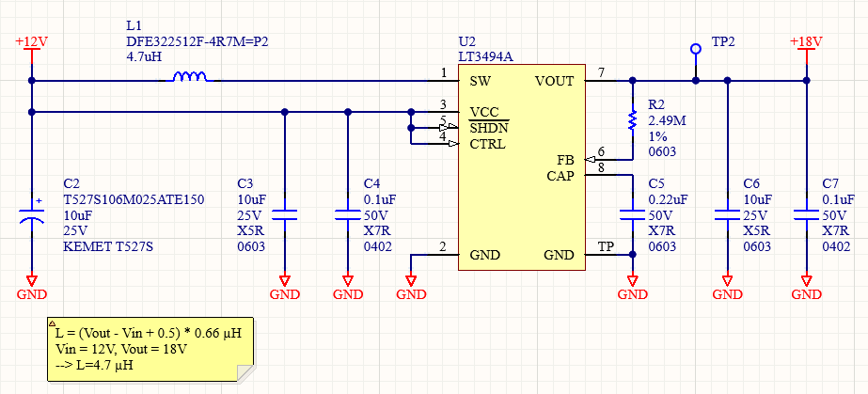This screenshot has height=394, width=868.
Task: Select the FB pin 6 arrow
Action: pyautogui.click(x=590, y=160)
